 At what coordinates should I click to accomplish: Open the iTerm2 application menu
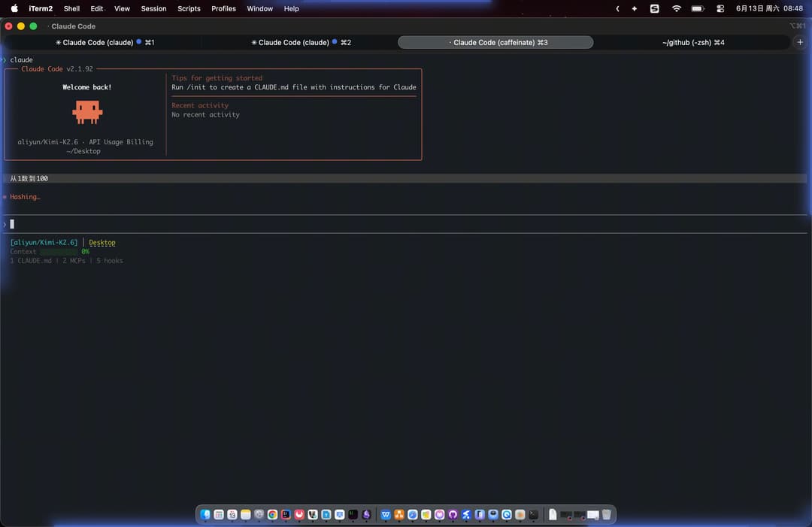[41, 8]
